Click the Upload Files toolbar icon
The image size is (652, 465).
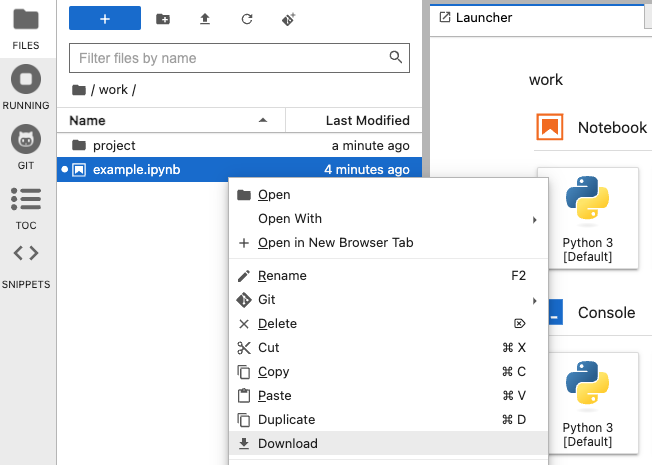205,19
